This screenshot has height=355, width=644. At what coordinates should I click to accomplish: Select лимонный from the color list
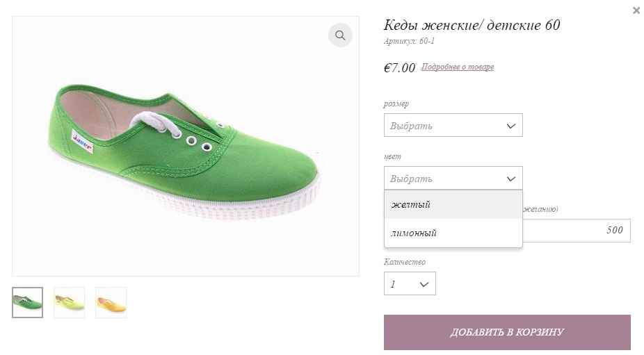tap(453, 233)
